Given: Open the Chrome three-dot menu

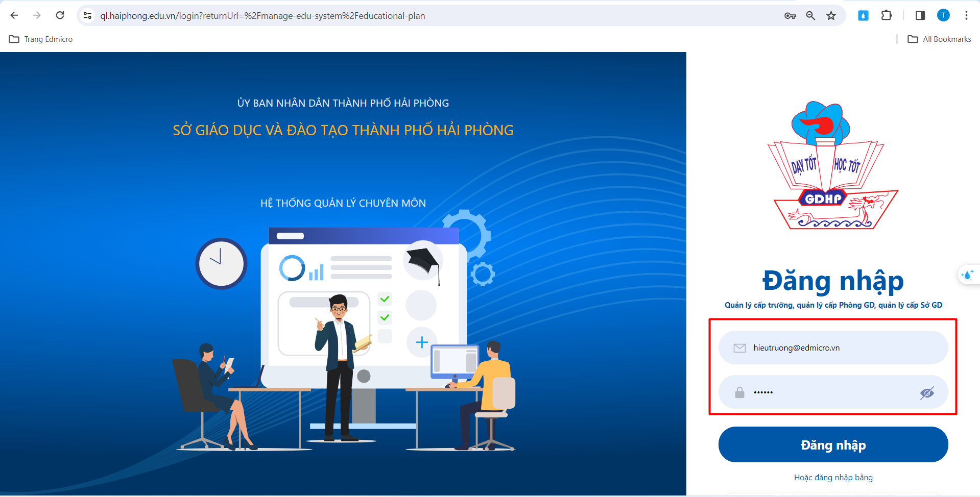Looking at the screenshot, I should tap(966, 15).
